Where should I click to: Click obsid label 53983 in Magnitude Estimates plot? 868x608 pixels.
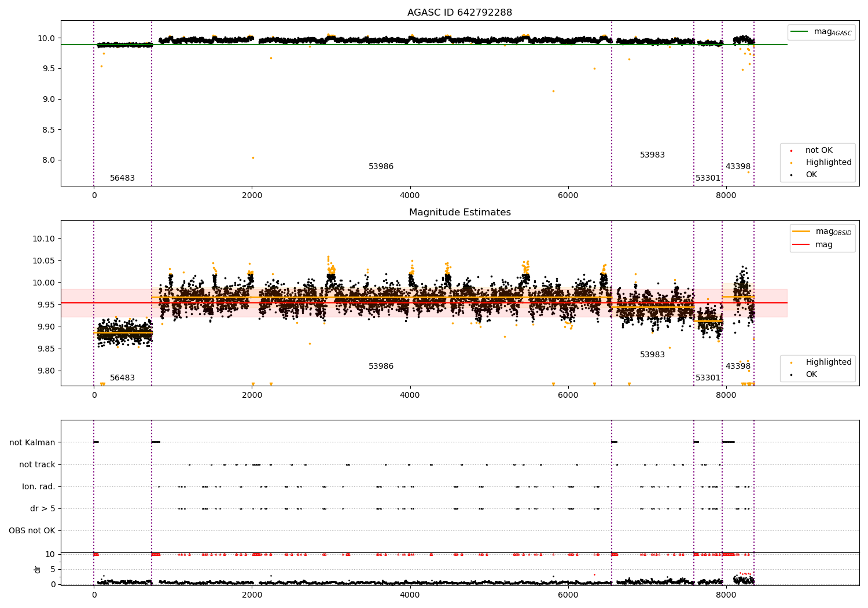(x=652, y=355)
